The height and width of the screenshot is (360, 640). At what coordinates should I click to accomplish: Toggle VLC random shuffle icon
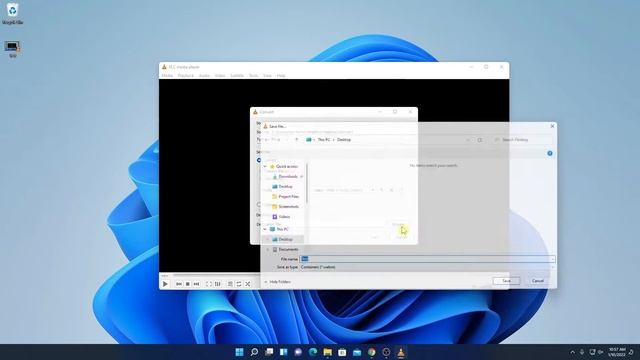point(248,284)
